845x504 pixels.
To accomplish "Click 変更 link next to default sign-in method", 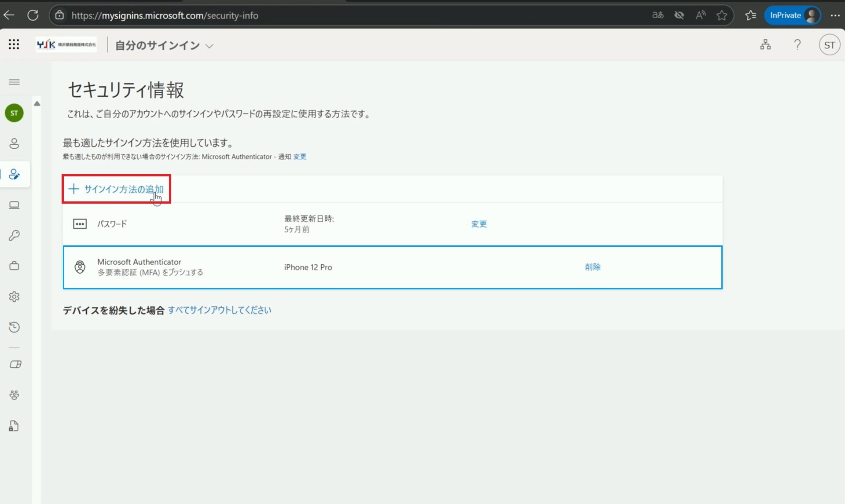I will [x=300, y=157].
